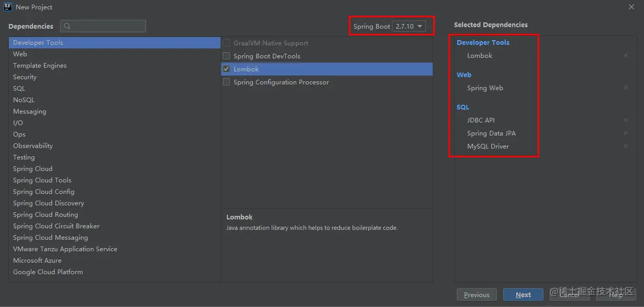Remove JDBC API from selected dependencies
The height and width of the screenshot is (307, 644).
(626, 120)
